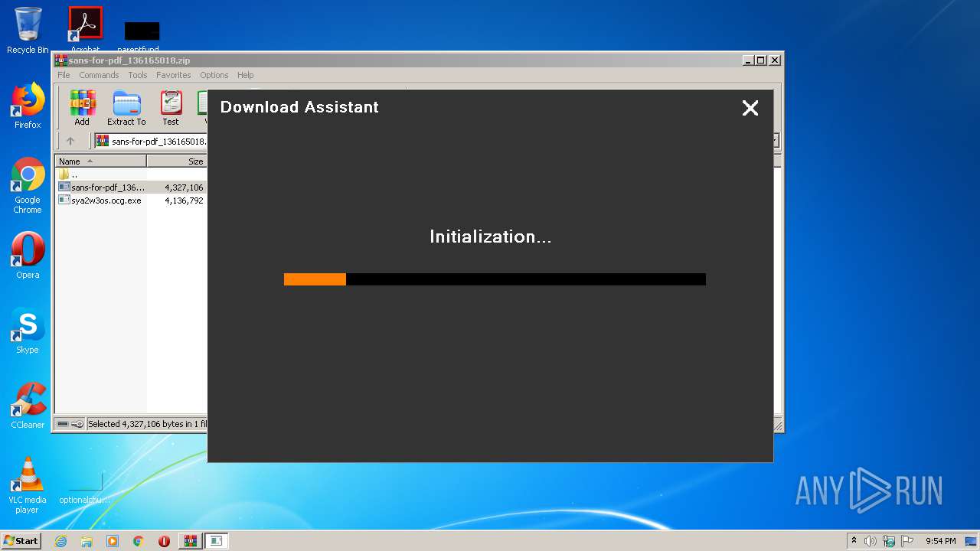980x551 pixels.
Task: Select the sans-for-pdf_136... file row
Action: point(131,187)
